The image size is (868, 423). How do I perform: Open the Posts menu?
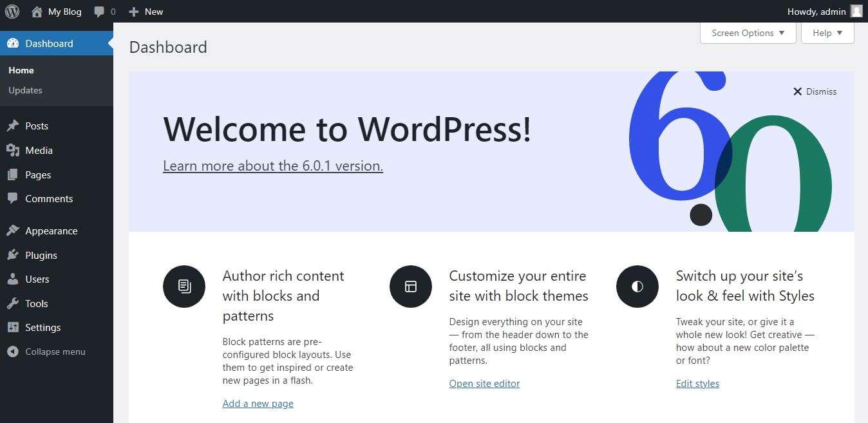click(x=57, y=126)
